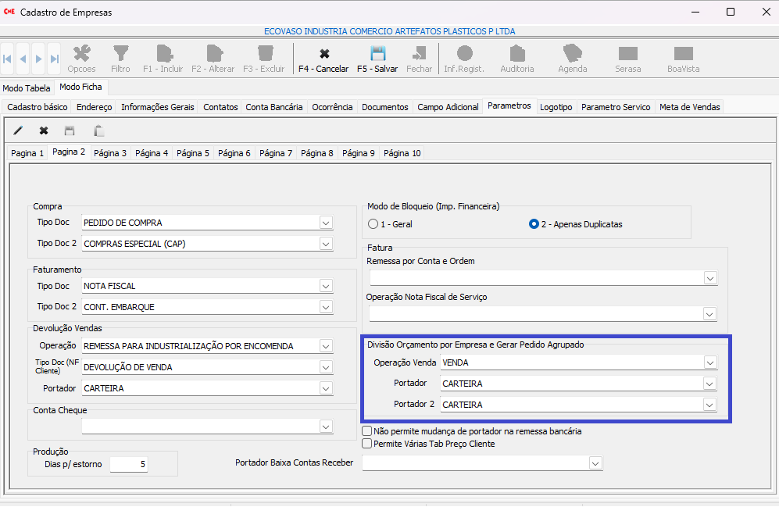Open the BoaVista toolbar icon
Image resolution: width=779 pixels, height=532 pixels.
click(684, 55)
